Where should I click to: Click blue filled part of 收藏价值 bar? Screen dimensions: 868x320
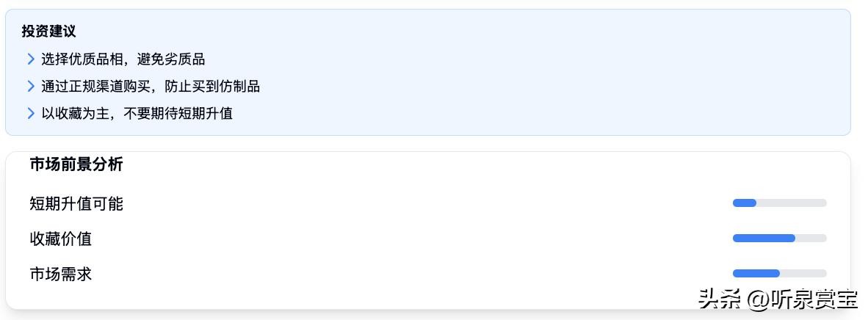[x=764, y=239]
